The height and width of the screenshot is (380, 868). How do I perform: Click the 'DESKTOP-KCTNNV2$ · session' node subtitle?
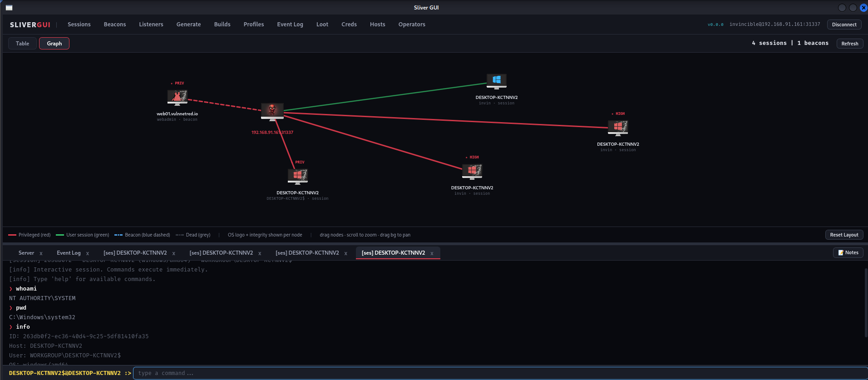pyautogui.click(x=297, y=198)
